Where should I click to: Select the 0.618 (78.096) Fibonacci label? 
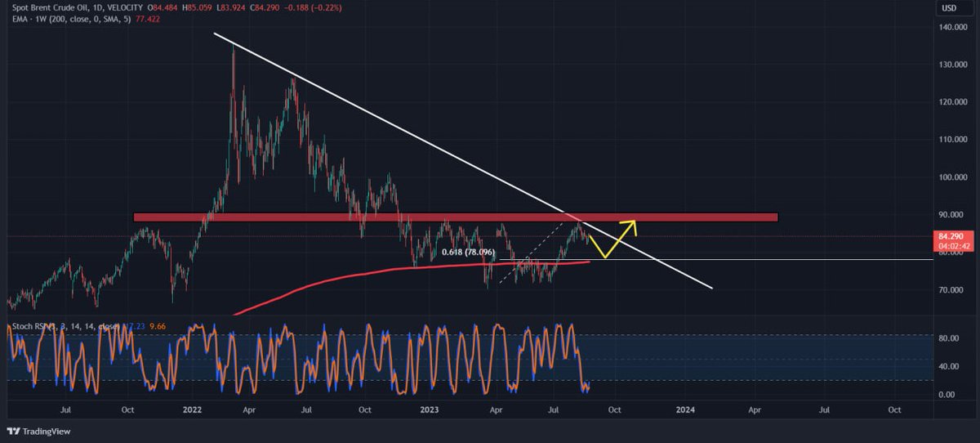(469, 253)
